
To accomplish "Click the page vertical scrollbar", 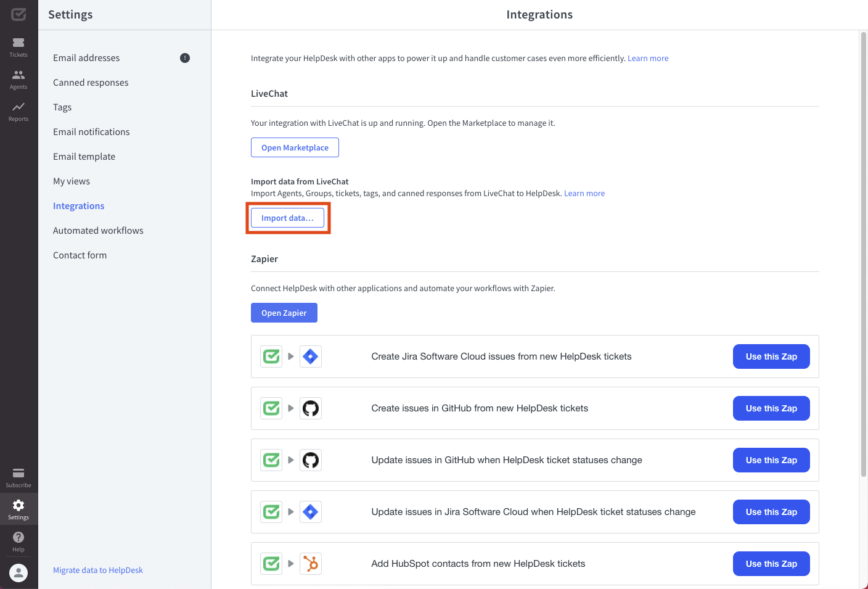I will pyautogui.click(x=864, y=254).
